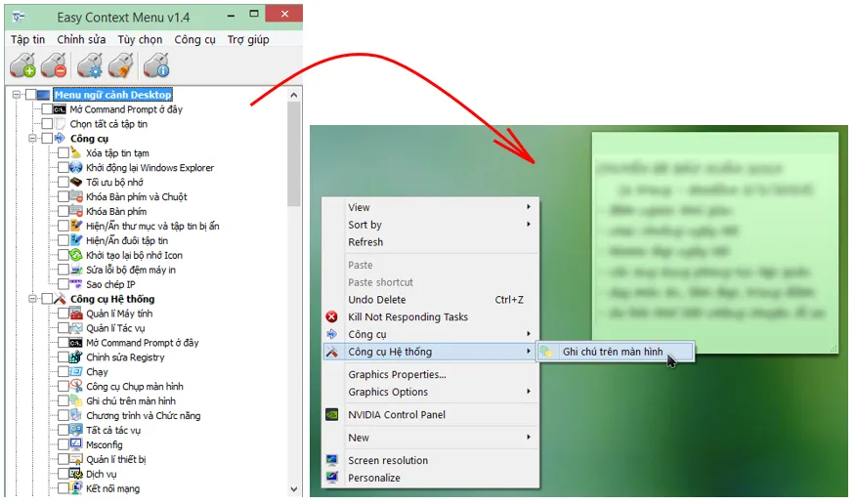This screenshot has height=504, width=855.
Task: Open the Công cụ submenu arrow in context menu
Action: 529,333
